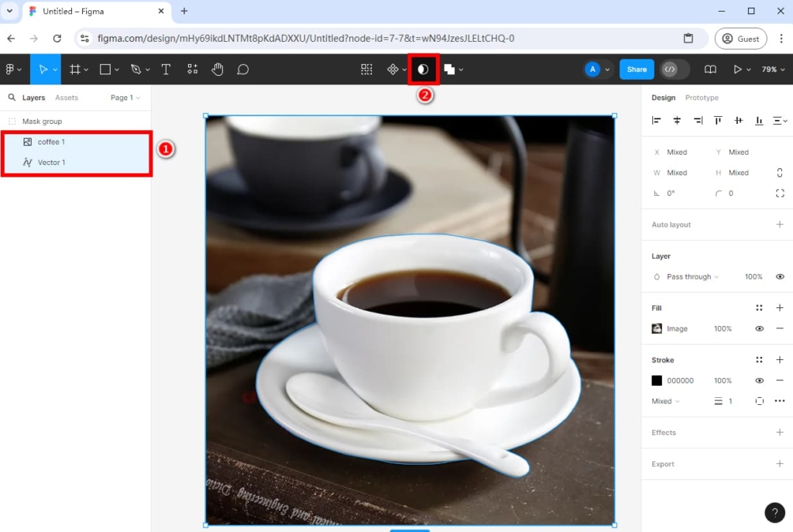Select the Rectangle shape tool

105,69
